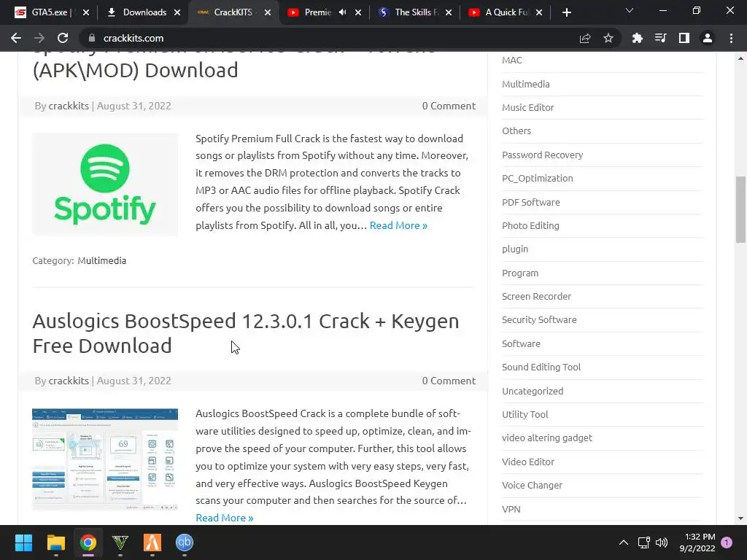
Task: Bookmark this page with the star
Action: [608, 38]
